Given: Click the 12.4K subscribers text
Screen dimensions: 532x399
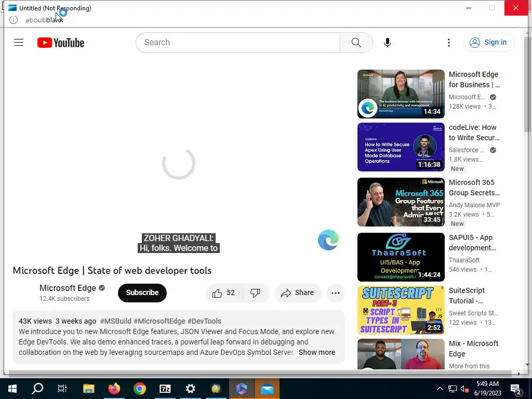Looking at the screenshot, I should (x=64, y=299).
